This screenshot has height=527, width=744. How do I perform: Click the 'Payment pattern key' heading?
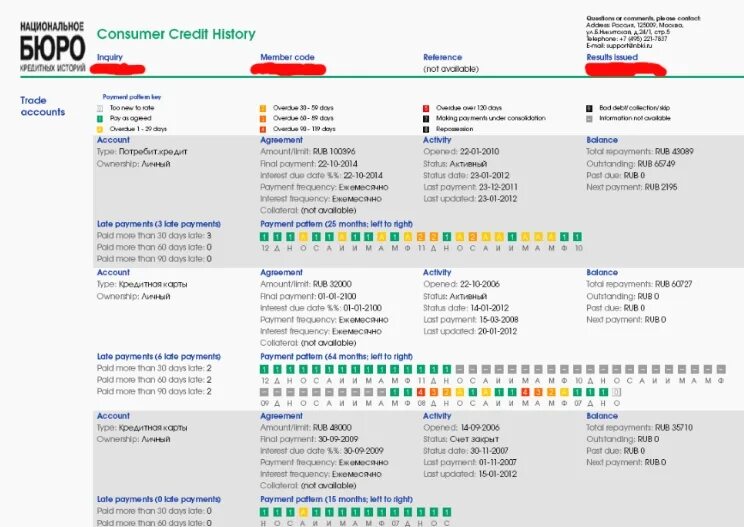pyautogui.click(x=132, y=97)
